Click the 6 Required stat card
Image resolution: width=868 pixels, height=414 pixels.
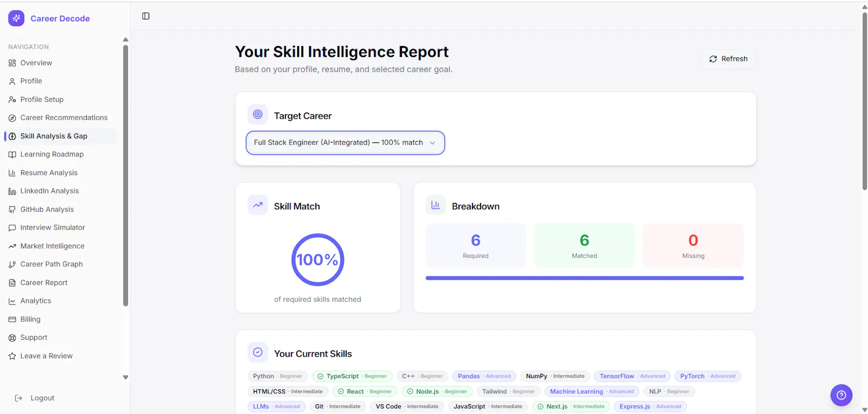pos(476,245)
